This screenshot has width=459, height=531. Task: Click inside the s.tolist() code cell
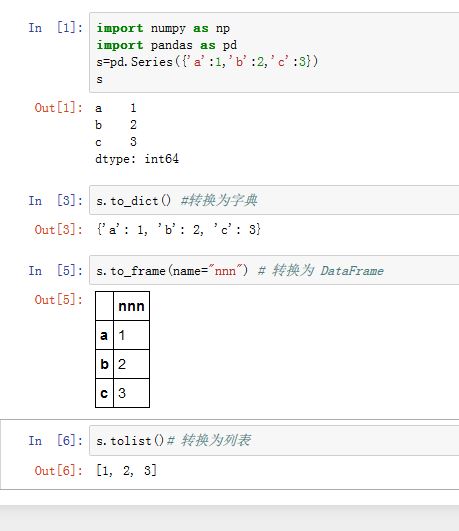274,440
